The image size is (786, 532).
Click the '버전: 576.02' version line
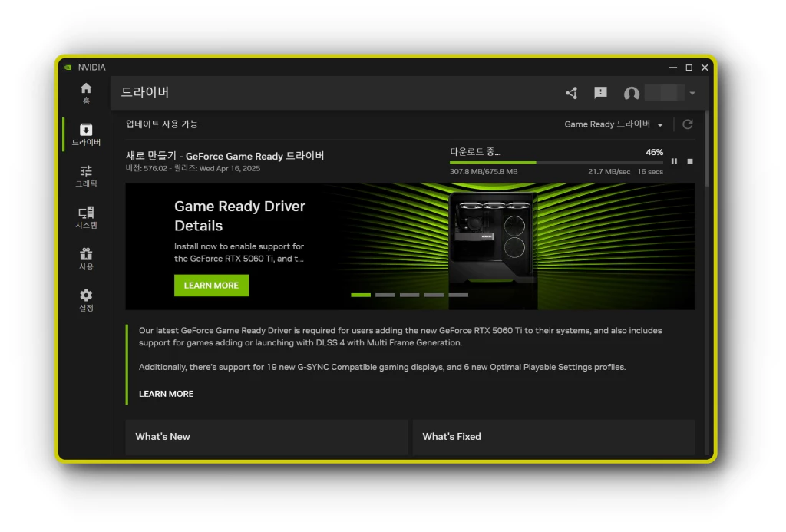click(193, 168)
